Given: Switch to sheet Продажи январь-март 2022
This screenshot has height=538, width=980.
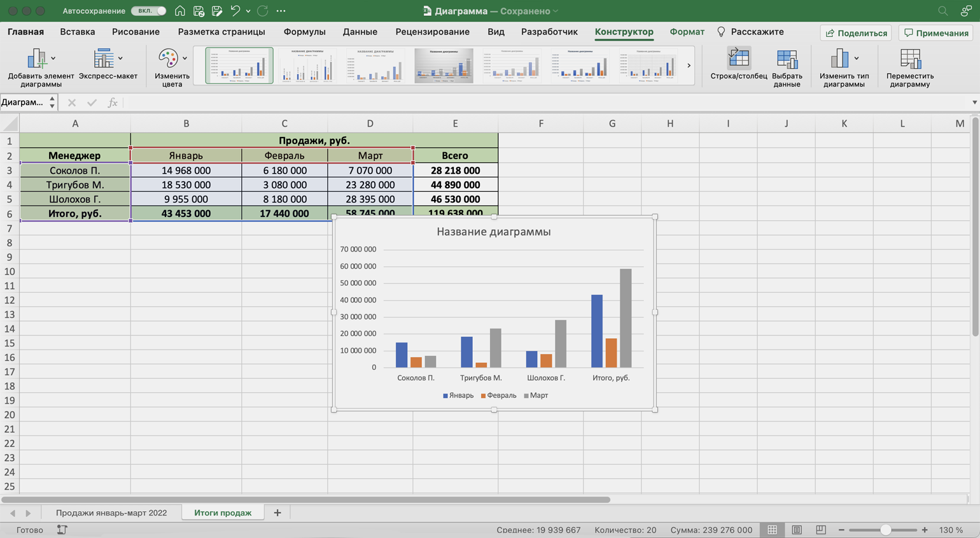Looking at the screenshot, I should 111,513.
